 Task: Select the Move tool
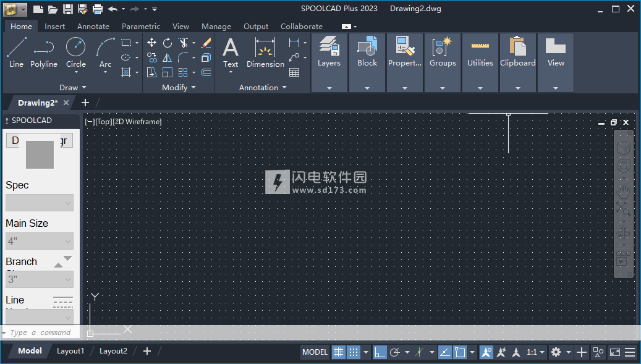151,43
